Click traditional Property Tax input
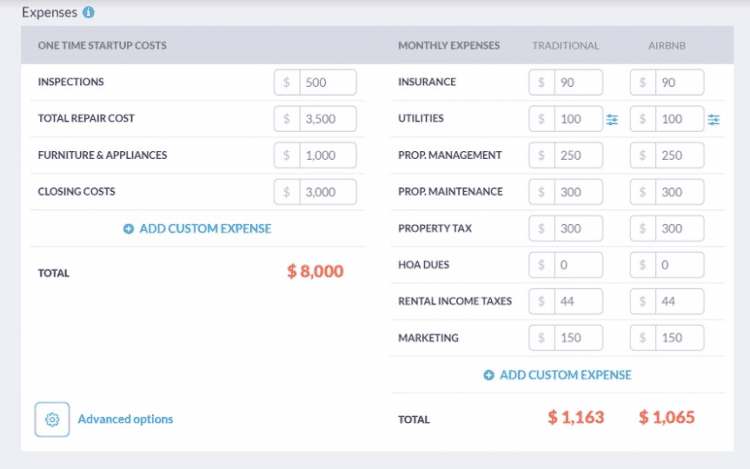750x469 pixels. coord(577,228)
